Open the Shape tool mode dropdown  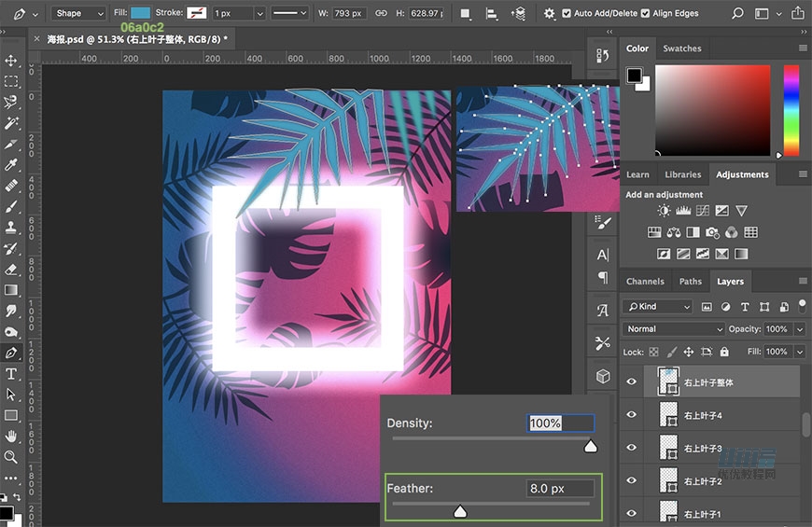78,14
